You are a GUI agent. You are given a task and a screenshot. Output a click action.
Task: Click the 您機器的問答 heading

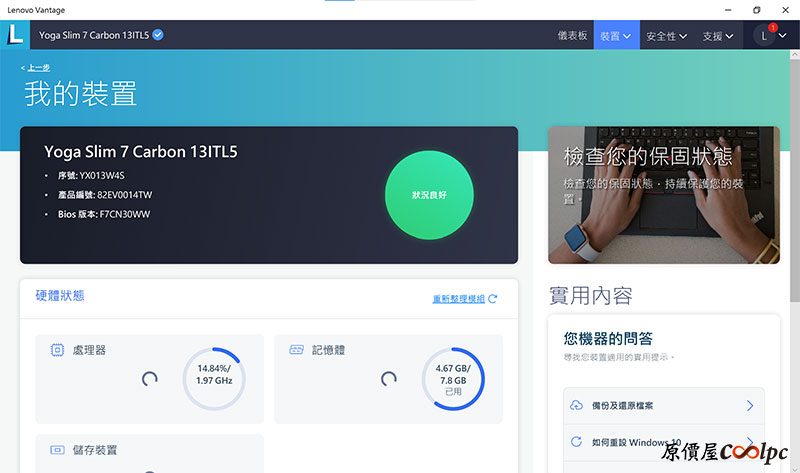point(608,338)
